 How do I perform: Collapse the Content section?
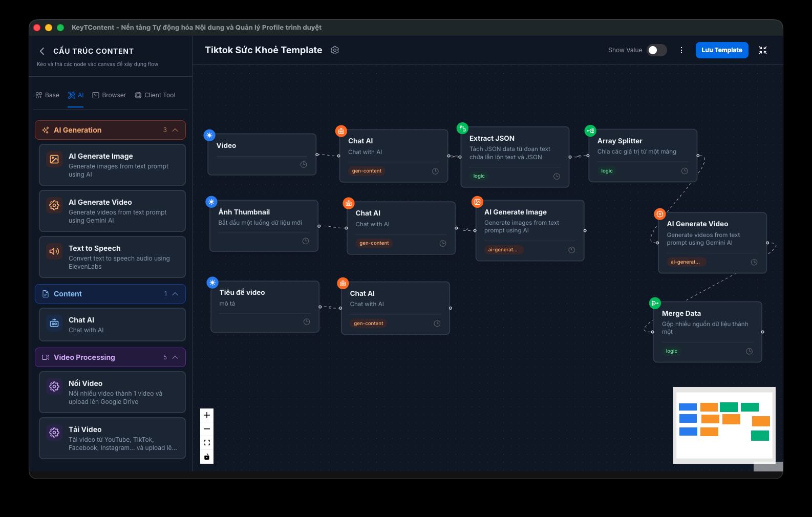[175, 294]
